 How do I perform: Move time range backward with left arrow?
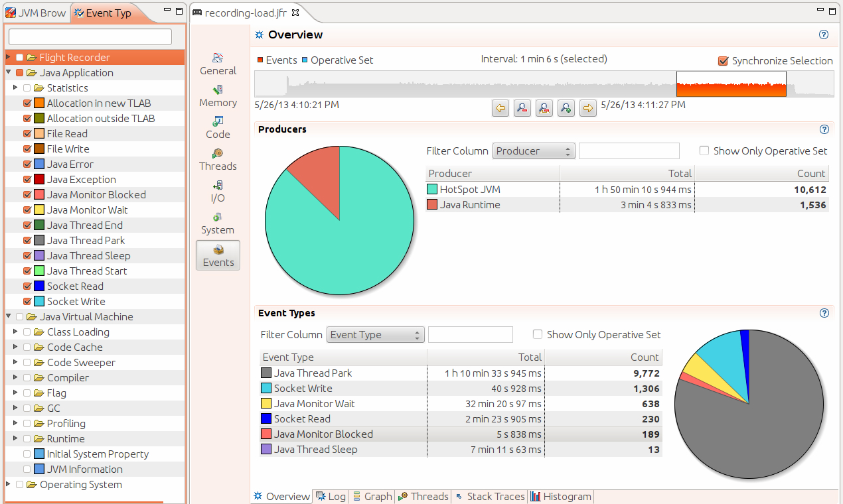point(500,107)
